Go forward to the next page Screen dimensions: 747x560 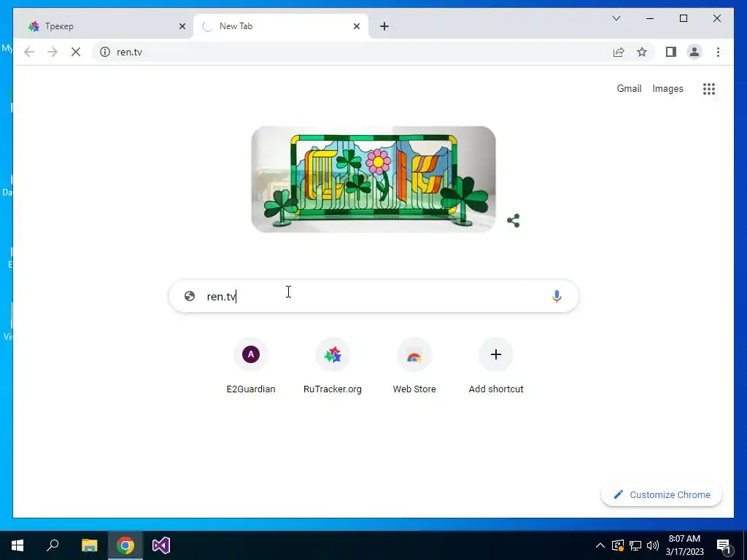point(53,52)
